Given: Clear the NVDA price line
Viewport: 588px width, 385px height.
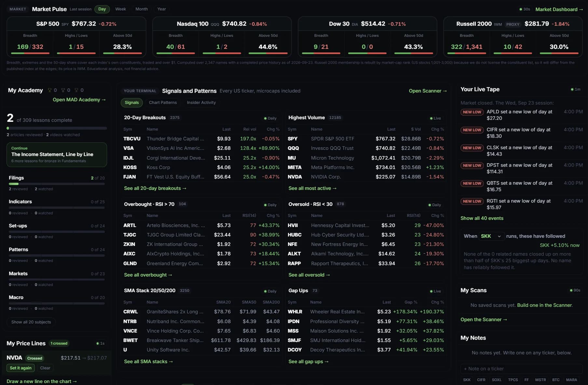Looking at the screenshot, I should pos(45,368).
